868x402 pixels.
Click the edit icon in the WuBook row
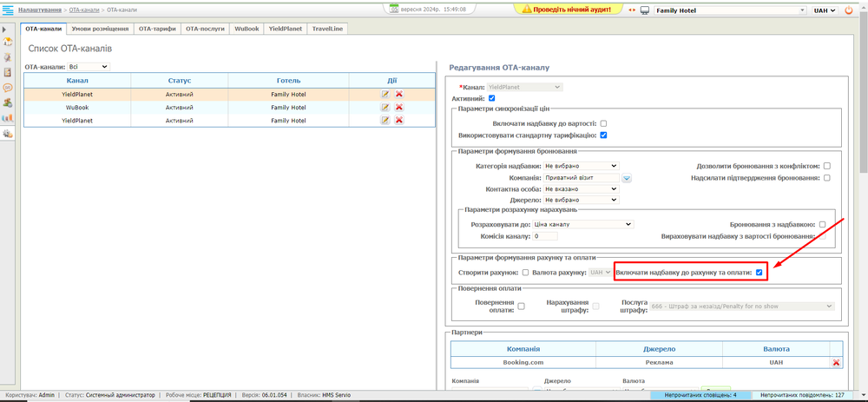(385, 108)
